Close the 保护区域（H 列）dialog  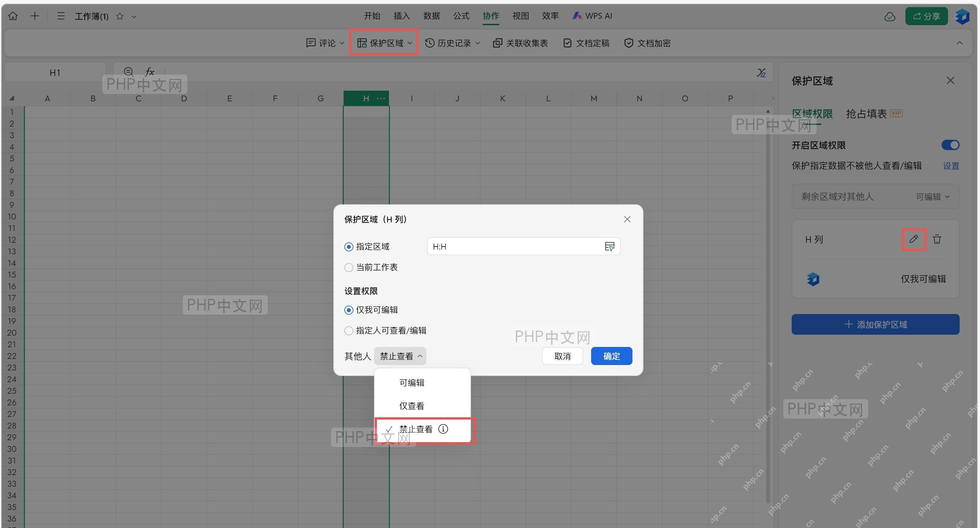click(627, 219)
